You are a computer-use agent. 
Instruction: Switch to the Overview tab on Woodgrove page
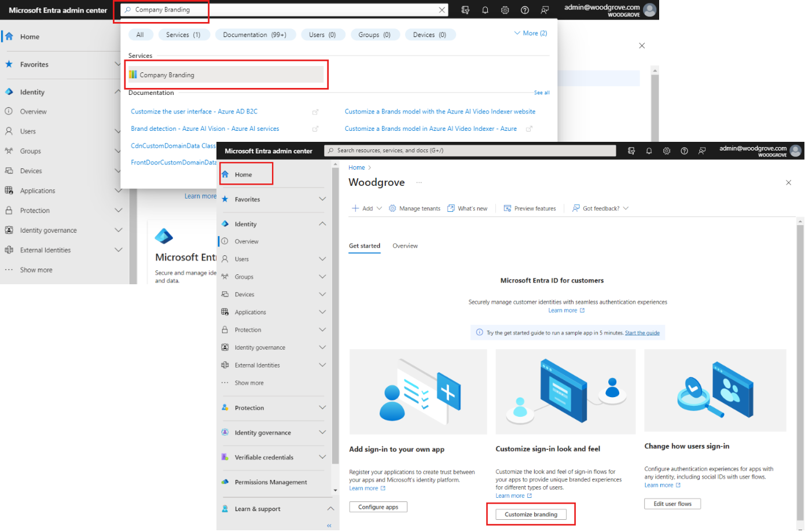(405, 246)
